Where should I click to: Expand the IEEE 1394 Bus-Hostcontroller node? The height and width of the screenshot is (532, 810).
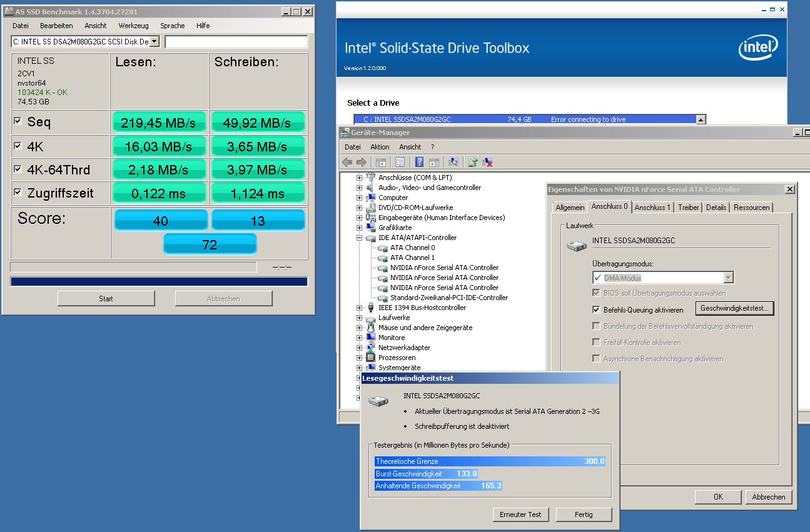(x=360, y=308)
